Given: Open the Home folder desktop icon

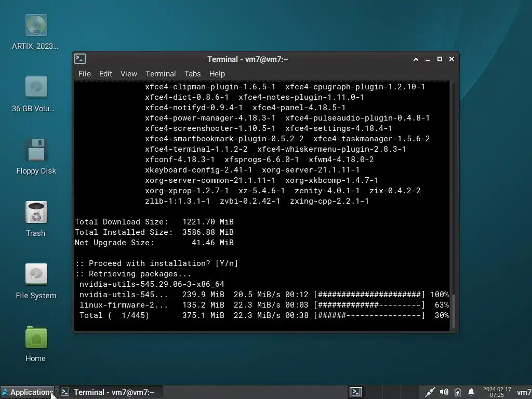Looking at the screenshot, I should (x=36, y=337).
